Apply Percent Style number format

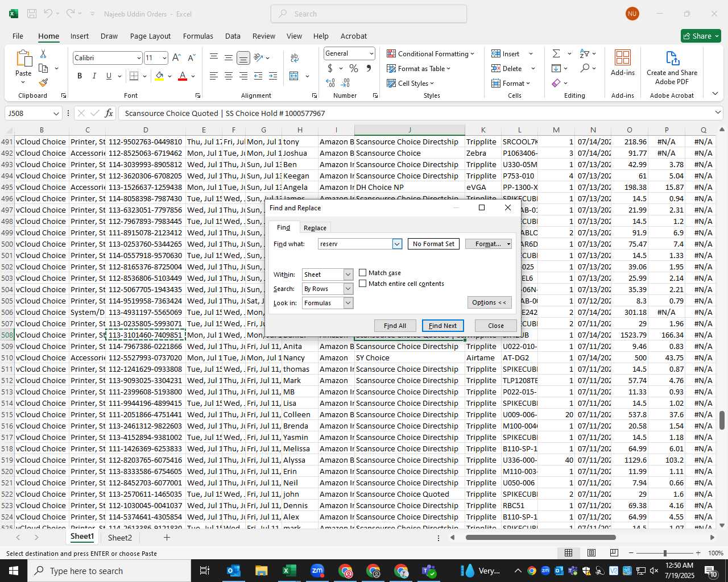(x=354, y=68)
